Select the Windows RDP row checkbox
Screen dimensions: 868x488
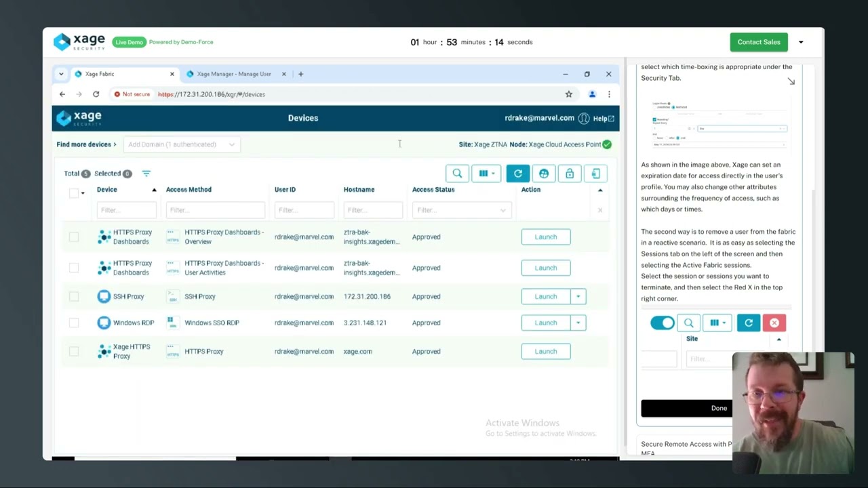[73, 323]
